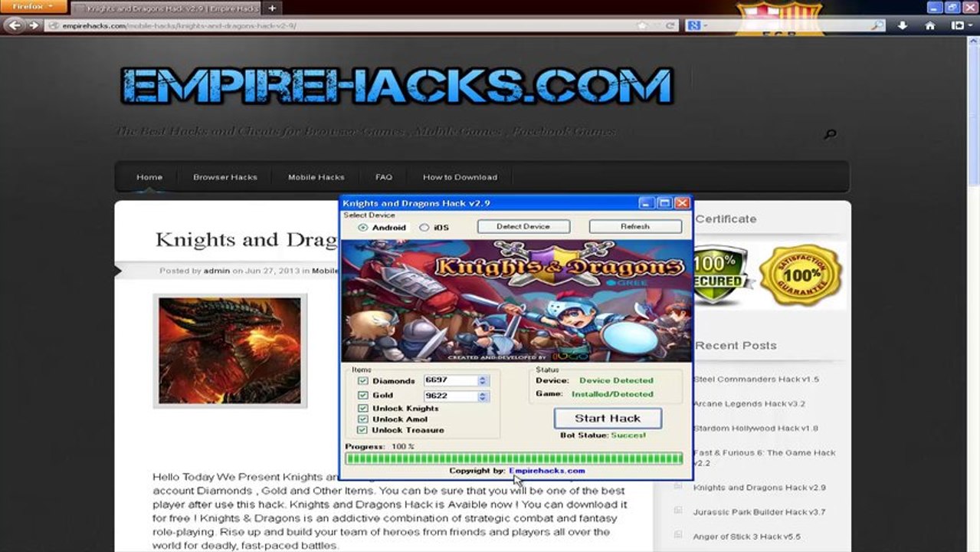Click the Google search engine icon

693,25
